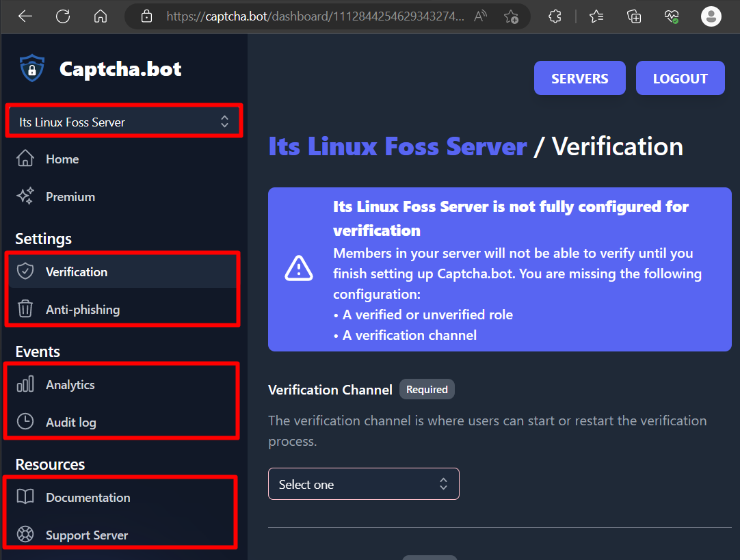Open the Home sidebar item

coord(122,159)
